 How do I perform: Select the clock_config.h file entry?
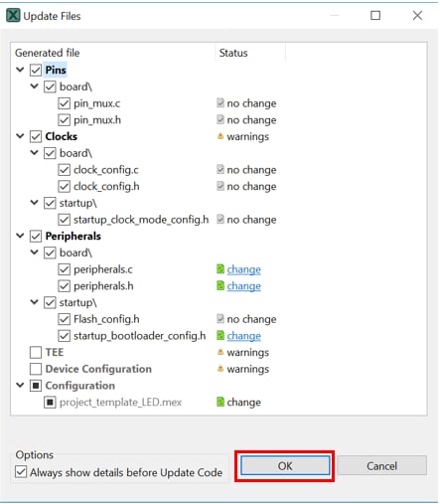(x=106, y=187)
